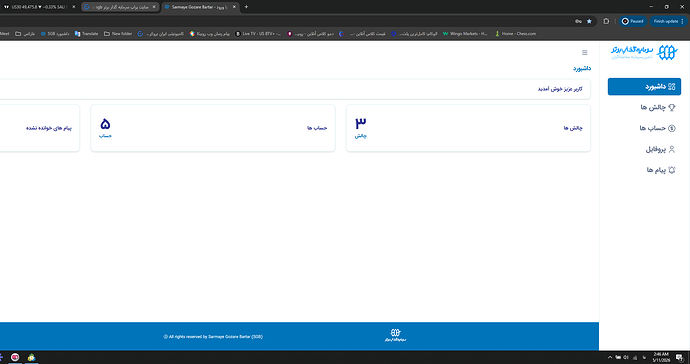Open the notification center icon on taskbar

(680, 357)
